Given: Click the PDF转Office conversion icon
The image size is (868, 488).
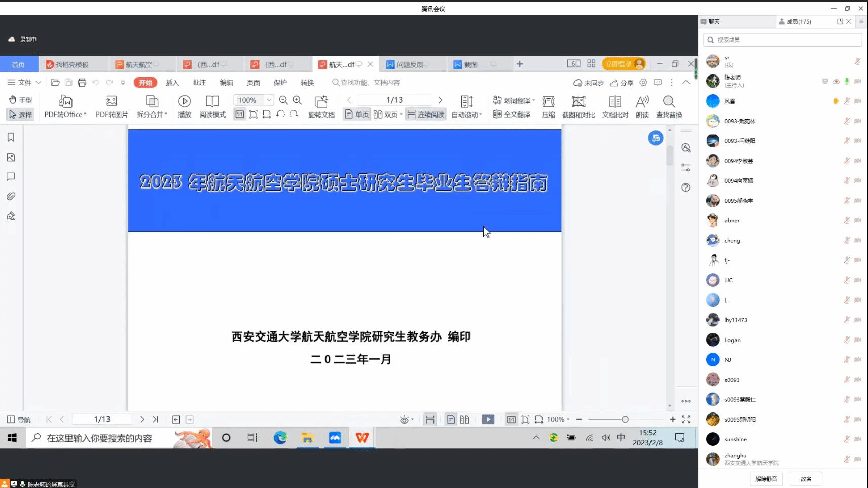Looking at the screenshot, I should click(65, 102).
